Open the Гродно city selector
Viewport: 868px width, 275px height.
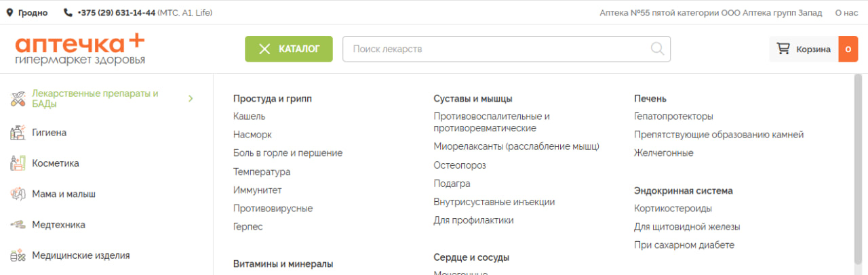pyautogui.click(x=33, y=12)
